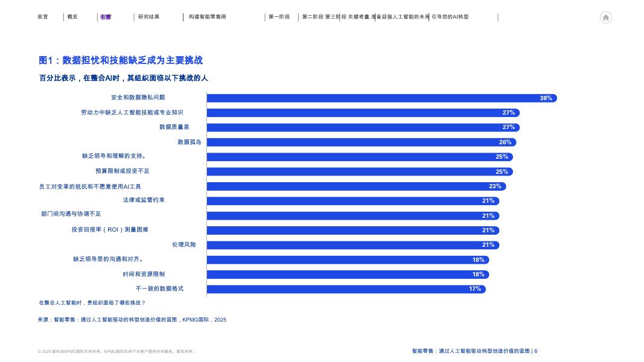Click the chart title 图1：数据担忧和技能缺乏成为主要挑战

121,60
